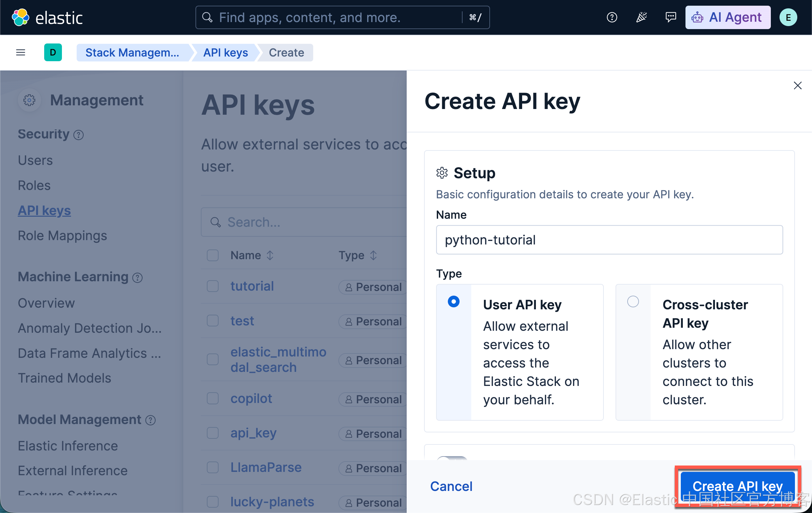Click the Setup gear icon
Viewport: 812px width, 513px height.
coord(442,173)
